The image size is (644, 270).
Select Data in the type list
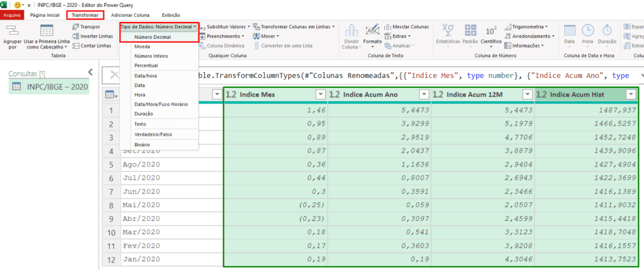(139, 85)
